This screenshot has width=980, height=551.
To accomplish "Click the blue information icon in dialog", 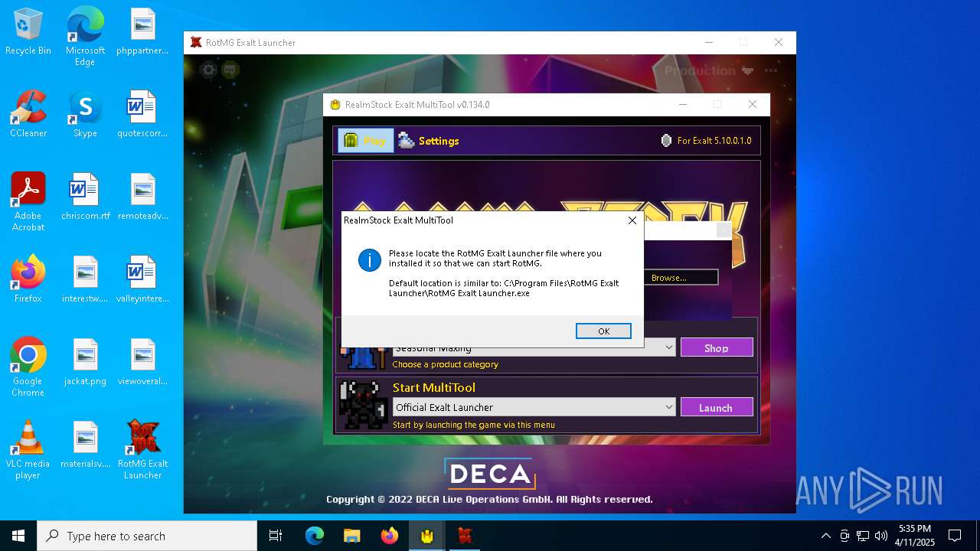I will click(370, 260).
